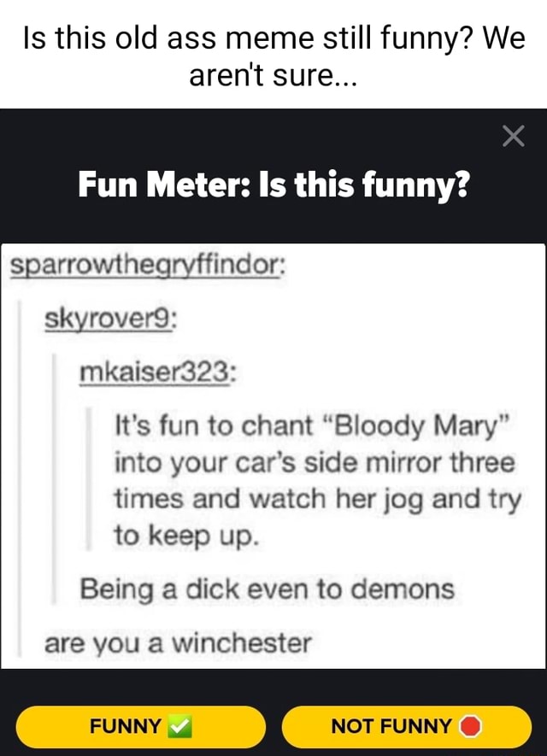Vote NOT FUNNY on the meme
The width and height of the screenshot is (547, 756).
[406, 727]
